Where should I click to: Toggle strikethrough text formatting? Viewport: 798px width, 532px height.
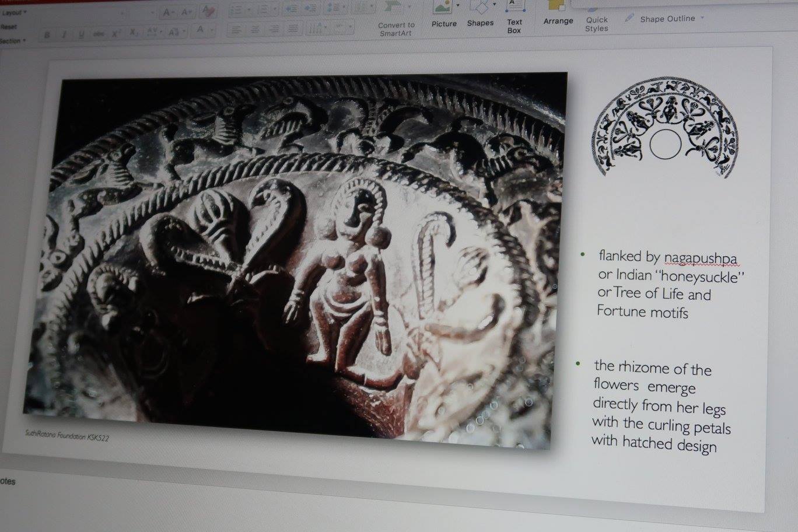[x=99, y=34]
